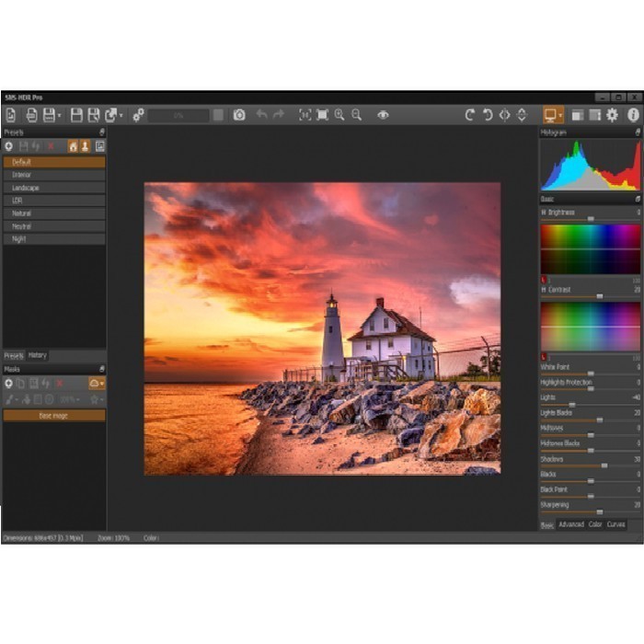This screenshot has height=644, width=644.
Task: Click the actual size 1:1 zoom icon
Action: (x=305, y=115)
